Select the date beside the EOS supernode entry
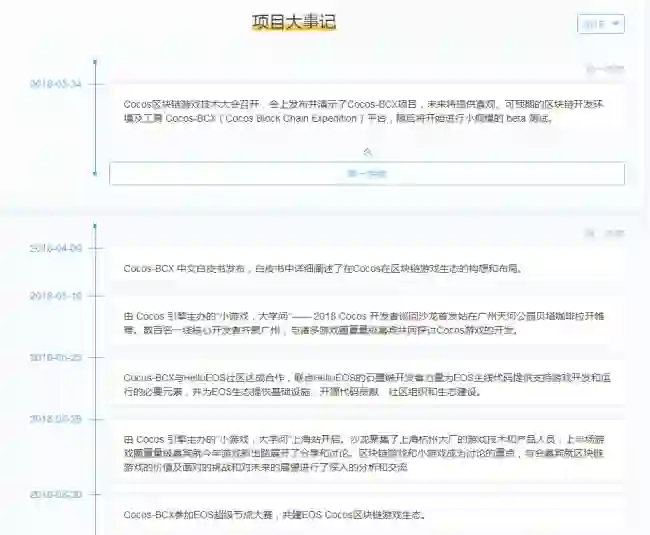 click(x=56, y=494)
